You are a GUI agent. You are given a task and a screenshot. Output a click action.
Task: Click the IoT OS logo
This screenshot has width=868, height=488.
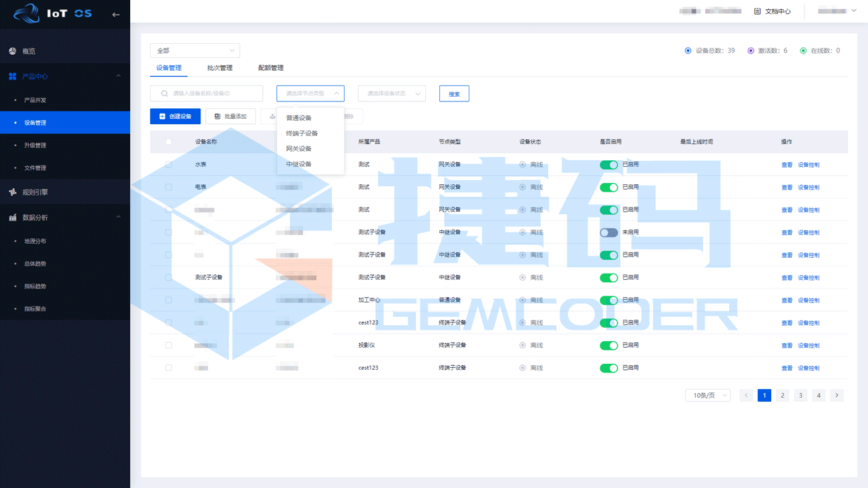(52, 13)
